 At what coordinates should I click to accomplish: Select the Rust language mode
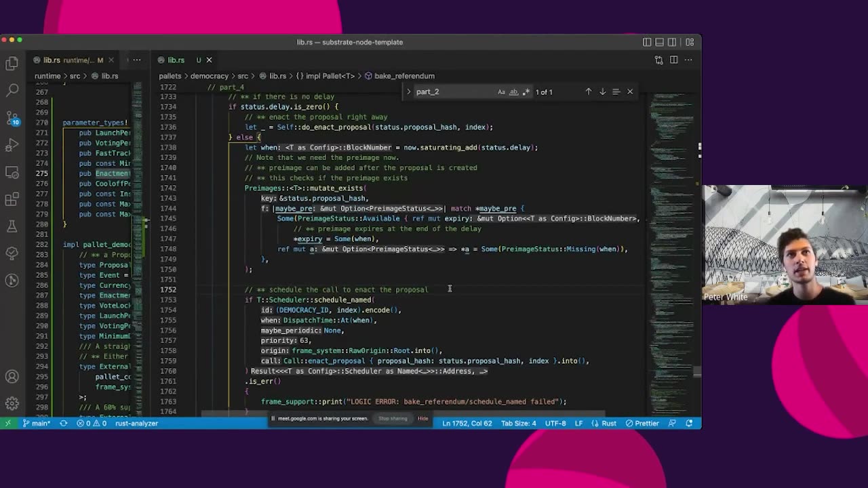coord(609,423)
